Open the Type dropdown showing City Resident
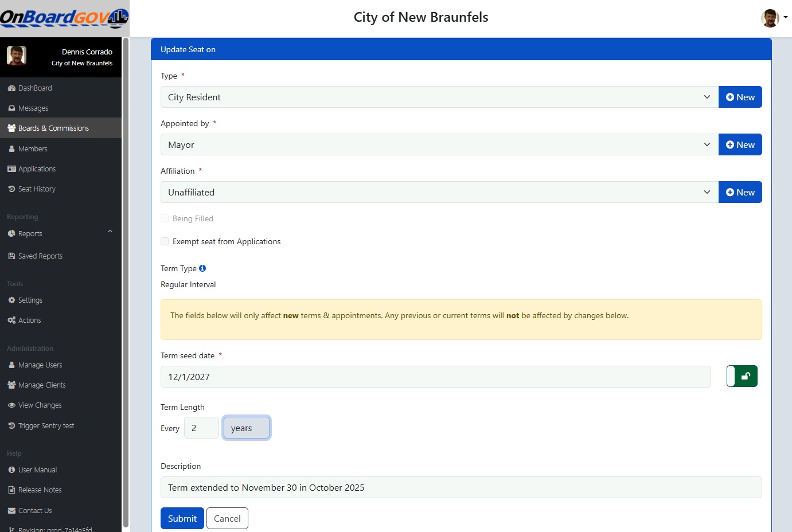The height and width of the screenshot is (532, 792). 439,97
